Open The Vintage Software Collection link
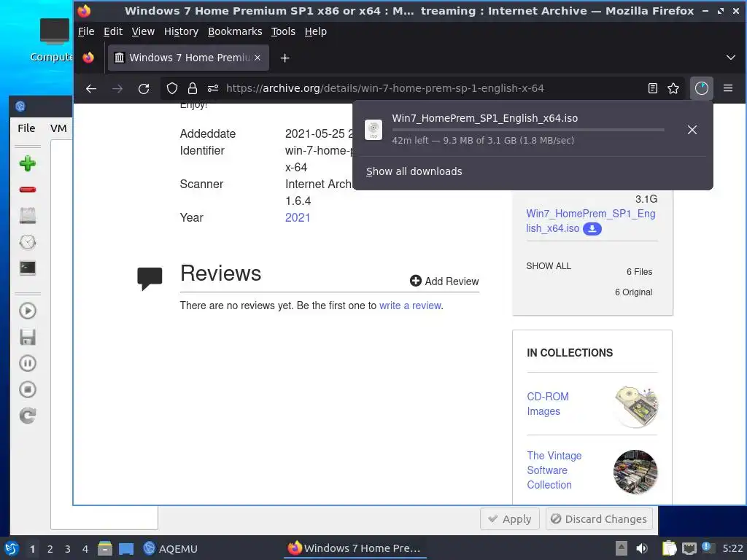Viewport: 747px width, 560px height. point(554,470)
